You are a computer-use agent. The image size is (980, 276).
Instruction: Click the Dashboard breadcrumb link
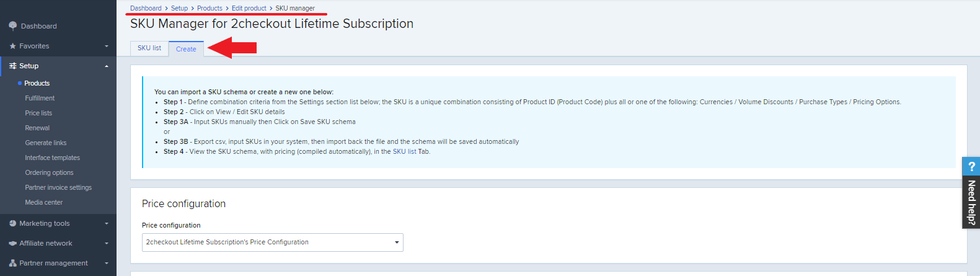pyautogui.click(x=146, y=8)
